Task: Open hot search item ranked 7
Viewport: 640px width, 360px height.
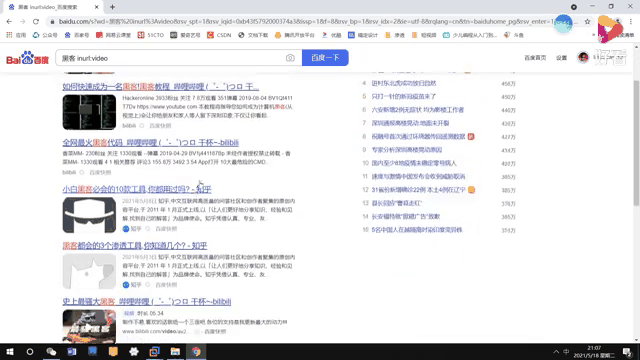Action: tap(410, 123)
